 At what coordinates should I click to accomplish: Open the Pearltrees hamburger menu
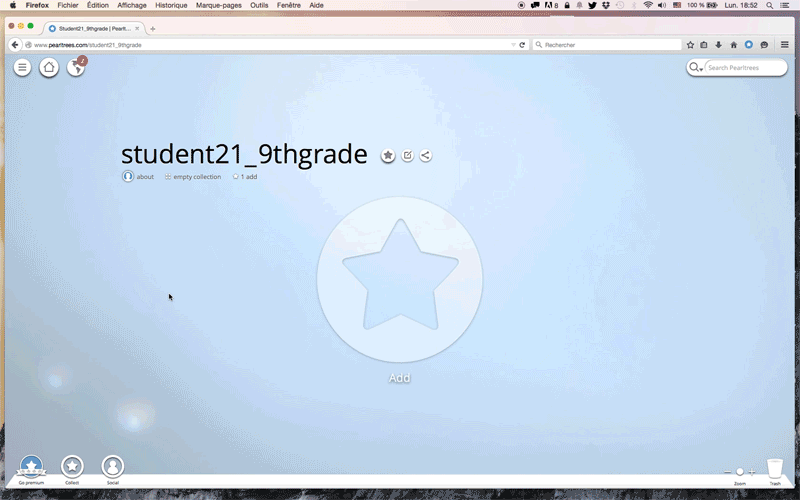pyautogui.click(x=22, y=68)
